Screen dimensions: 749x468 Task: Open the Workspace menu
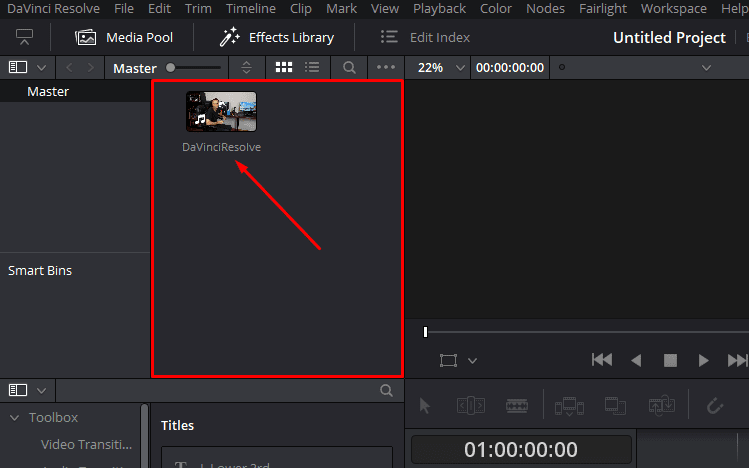pyautogui.click(x=674, y=9)
